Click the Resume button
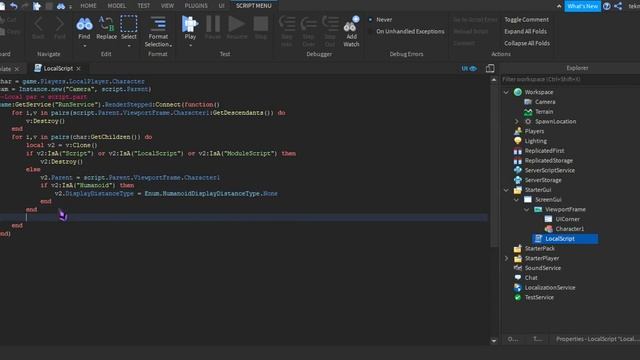Image resolution: width=640 pixels, height=360 pixels. (x=237, y=28)
